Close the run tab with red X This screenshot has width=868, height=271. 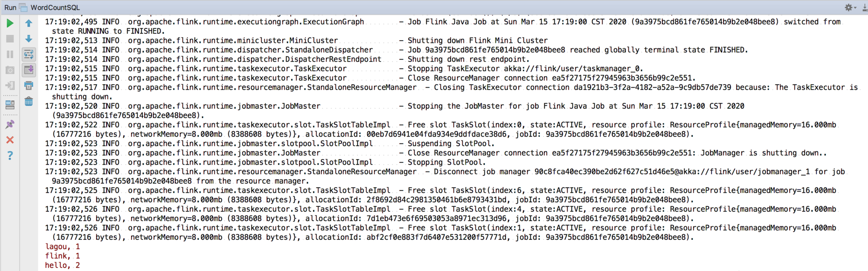[10, 140]
